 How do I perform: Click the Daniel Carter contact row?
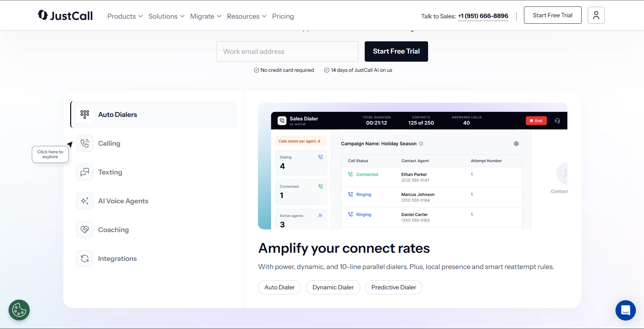click(431, 217)
